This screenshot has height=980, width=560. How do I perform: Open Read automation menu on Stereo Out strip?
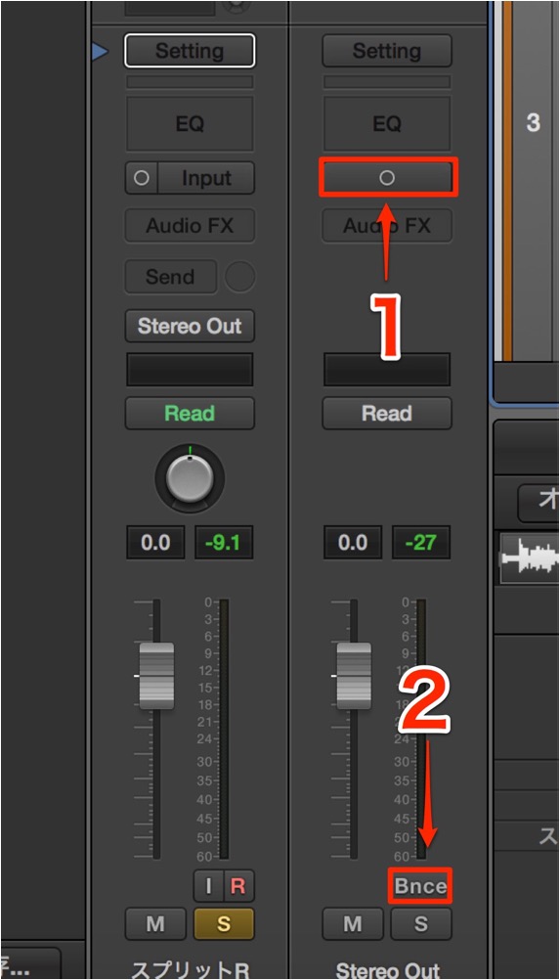point(386,413)
